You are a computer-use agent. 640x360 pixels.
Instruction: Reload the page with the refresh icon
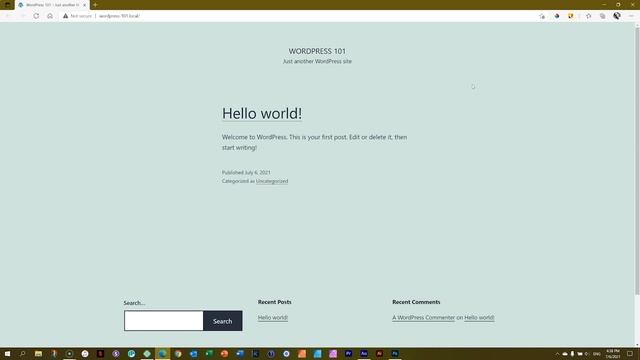pos(36,16)
